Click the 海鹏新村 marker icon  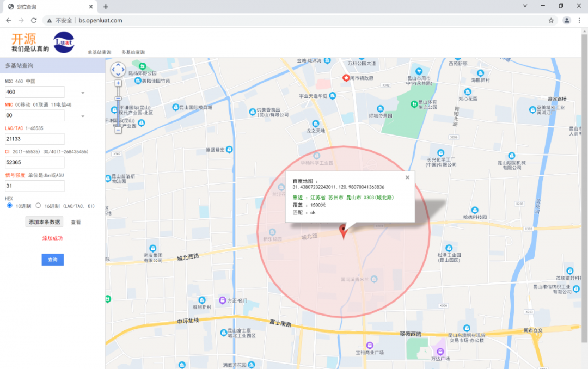pos(480,73)
